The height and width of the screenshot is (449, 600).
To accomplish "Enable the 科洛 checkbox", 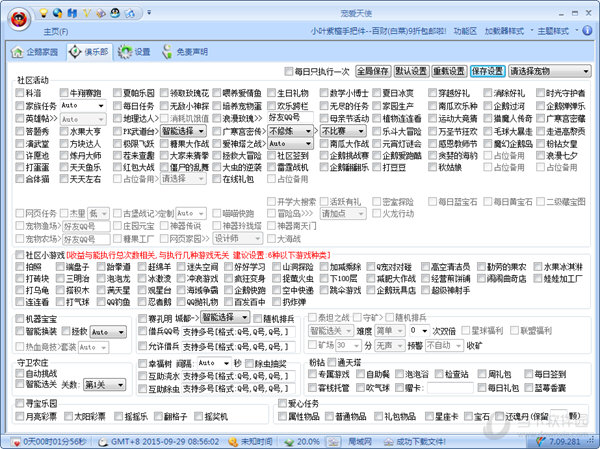I will (x=20, y=93).
